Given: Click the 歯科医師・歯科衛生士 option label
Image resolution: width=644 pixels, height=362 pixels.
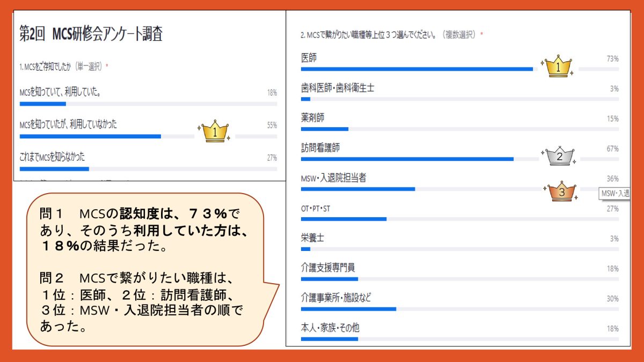Looking at the screenshot, I should [338, 87].
